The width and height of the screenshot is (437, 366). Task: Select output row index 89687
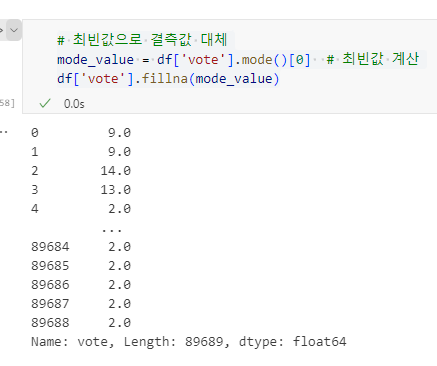point(50,304)
